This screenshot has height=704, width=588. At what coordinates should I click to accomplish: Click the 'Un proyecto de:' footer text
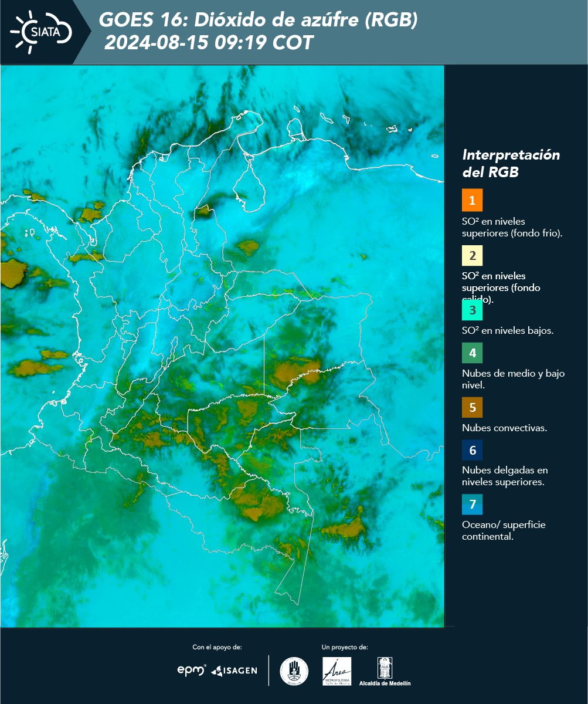pyautogui.click(x=345, y=647)
